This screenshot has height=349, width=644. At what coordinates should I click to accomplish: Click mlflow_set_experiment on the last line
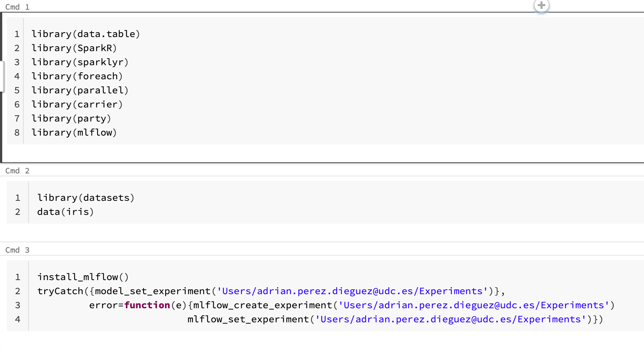coord(248,319)
